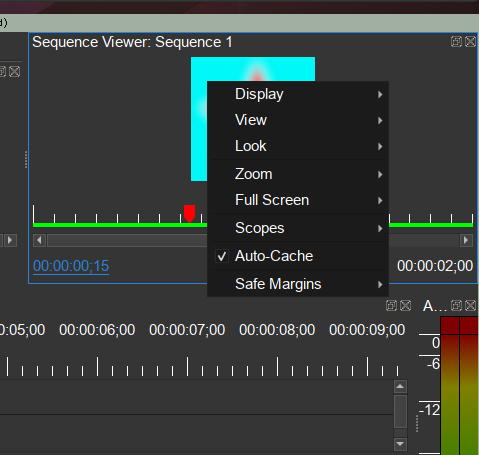479x455 pixels.
Task: Click the timeline vertical scrollbar up arrow
Action: [400, 387]
